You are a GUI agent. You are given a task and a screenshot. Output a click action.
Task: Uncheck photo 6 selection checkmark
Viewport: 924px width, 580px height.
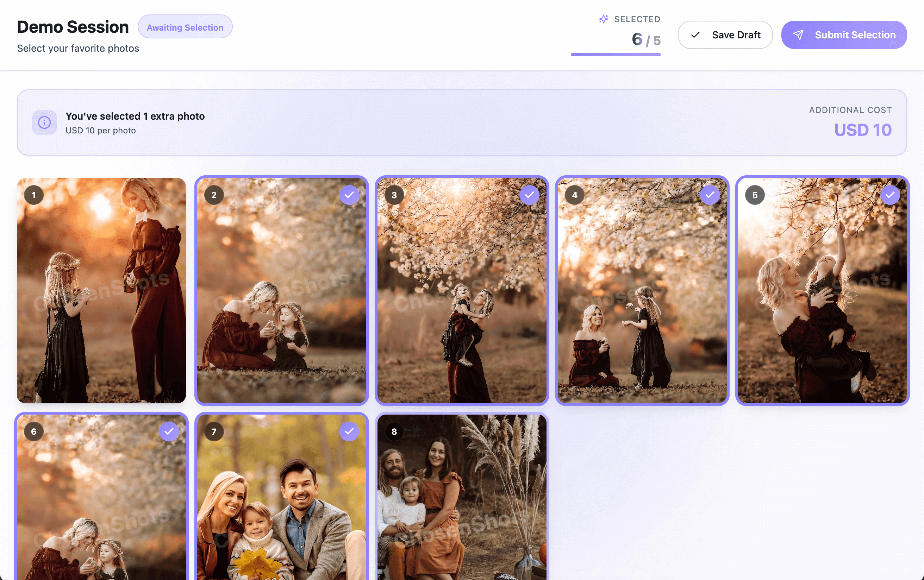(x=169, y=431)
